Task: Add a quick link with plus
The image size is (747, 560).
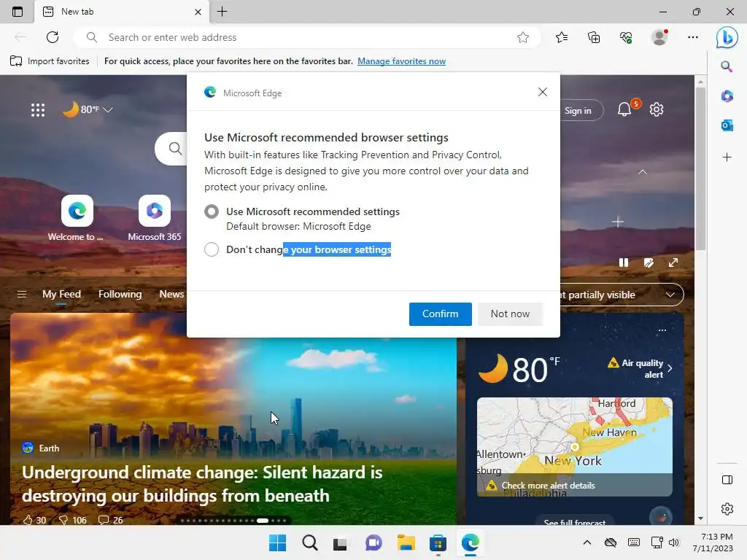Action: 618,222
